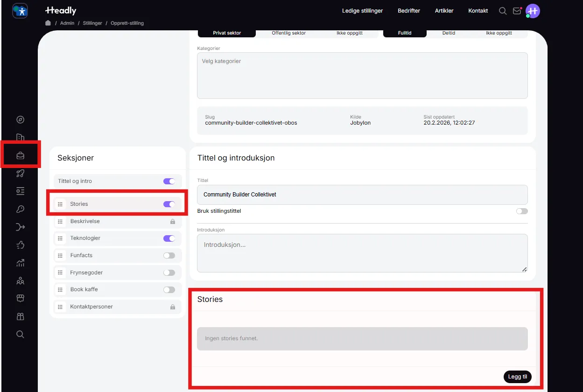Screen dimensions: 583x392
Task: Open the gift icon in left sidebar
Action: (x=20, y=316)
